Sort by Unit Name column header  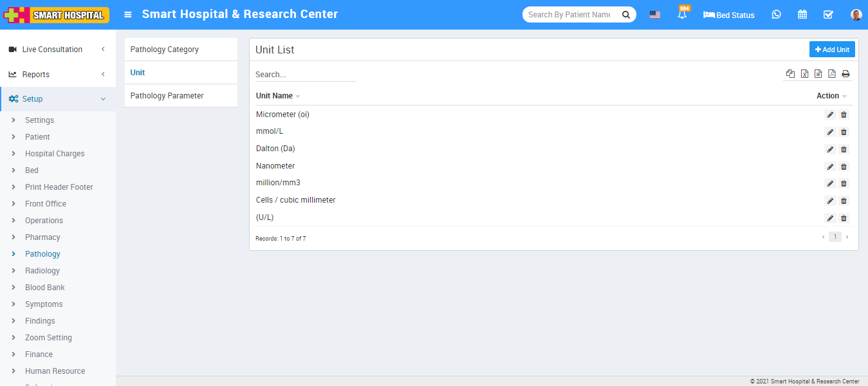[275, 96]
